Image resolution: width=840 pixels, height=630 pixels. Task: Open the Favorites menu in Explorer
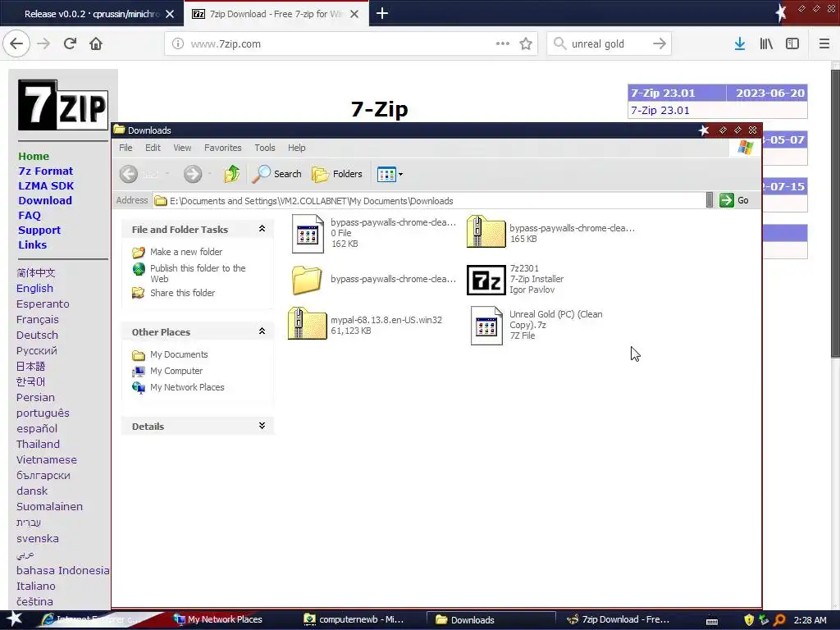click(223, 148)
